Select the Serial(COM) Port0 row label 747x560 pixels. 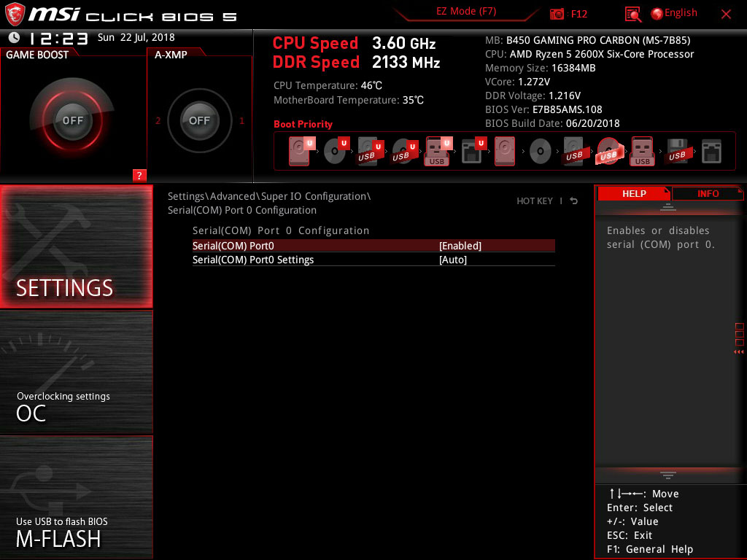[x=233, y=246]
